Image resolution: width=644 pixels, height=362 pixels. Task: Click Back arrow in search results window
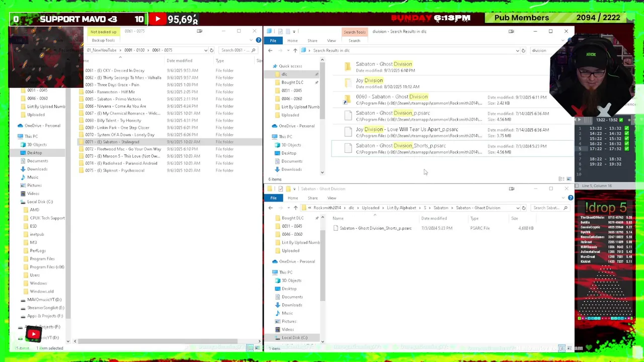pos(270,50)
